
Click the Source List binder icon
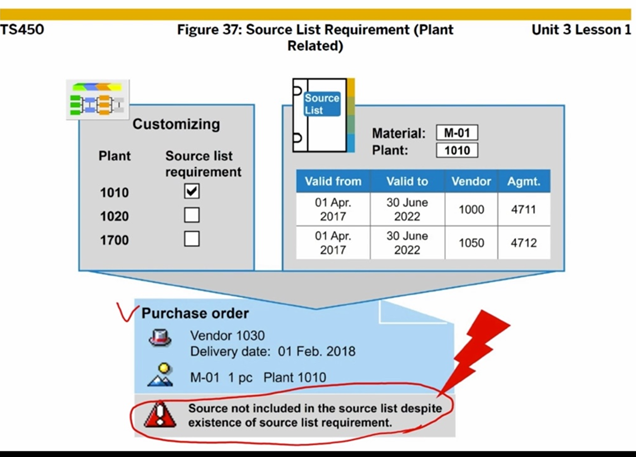point(323,116)
